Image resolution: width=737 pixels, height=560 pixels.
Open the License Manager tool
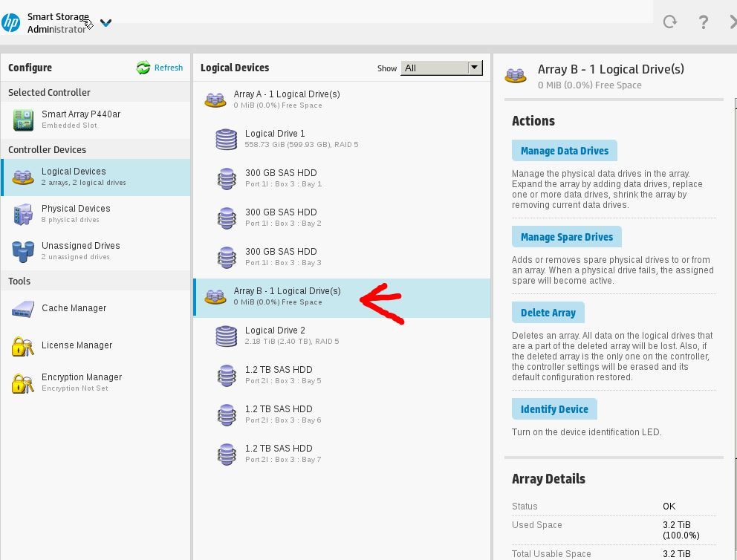(96, 345)
